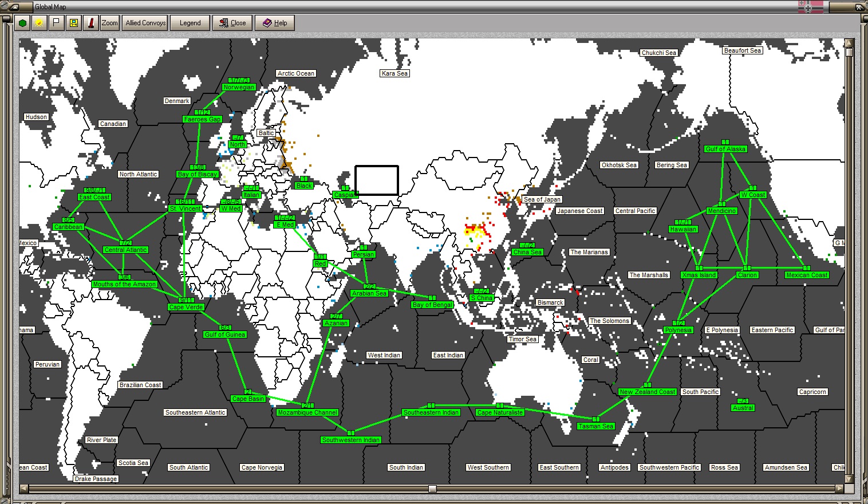Select the Bay of Biscay zone
This screenshot has width=868, height=504.
[198, 174]
